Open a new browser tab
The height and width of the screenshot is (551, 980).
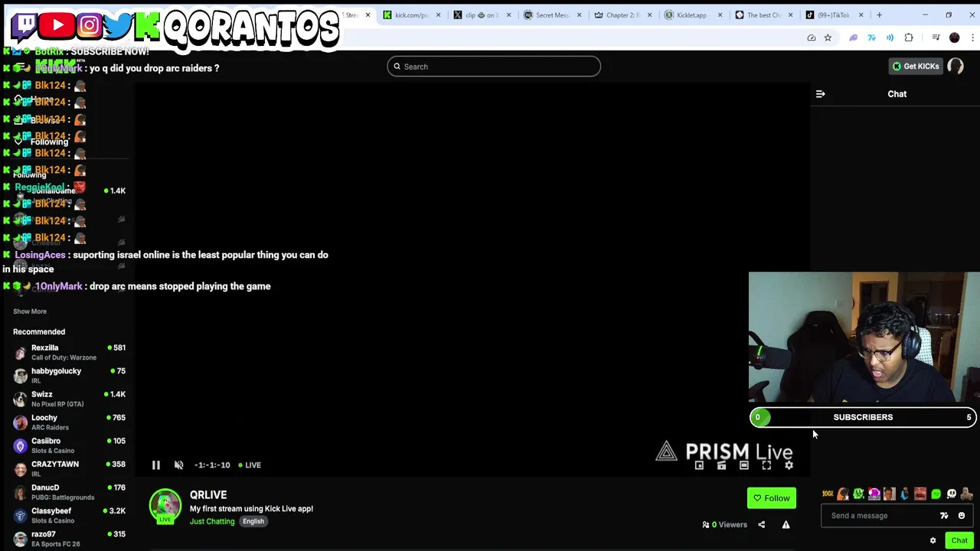coord(879,15)
